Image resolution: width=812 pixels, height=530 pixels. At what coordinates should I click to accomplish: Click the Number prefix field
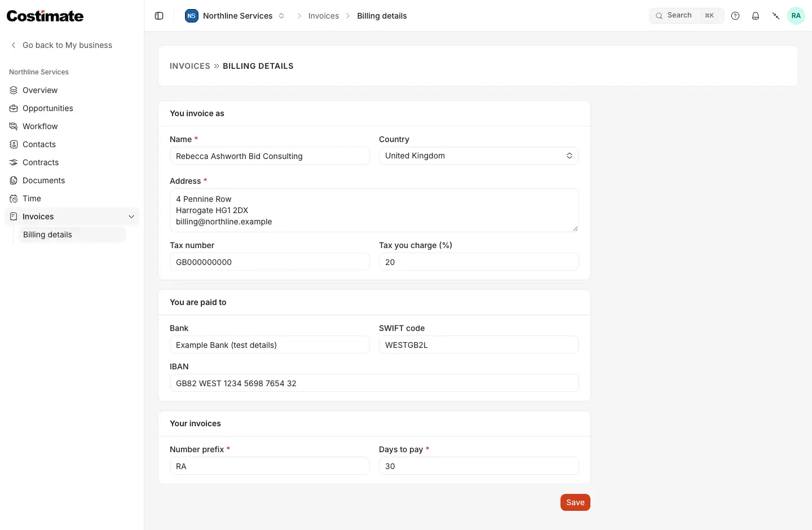click(270, 466)
